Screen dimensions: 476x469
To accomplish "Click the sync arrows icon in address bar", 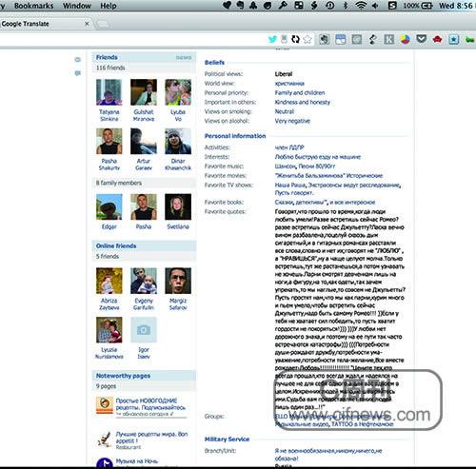I will click(x=295, y=39).
